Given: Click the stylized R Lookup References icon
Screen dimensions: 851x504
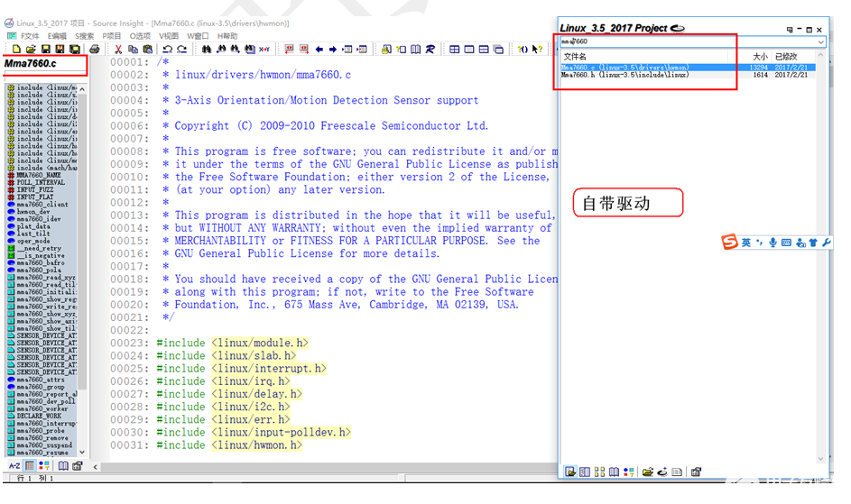Looking at the screenshot, I should (430, 50).
